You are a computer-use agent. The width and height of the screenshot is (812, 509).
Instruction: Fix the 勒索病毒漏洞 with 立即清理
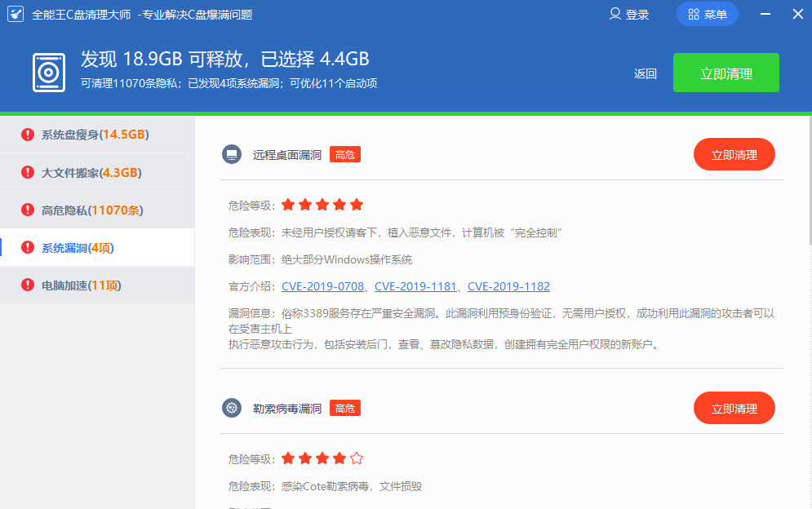coord(734,409)
